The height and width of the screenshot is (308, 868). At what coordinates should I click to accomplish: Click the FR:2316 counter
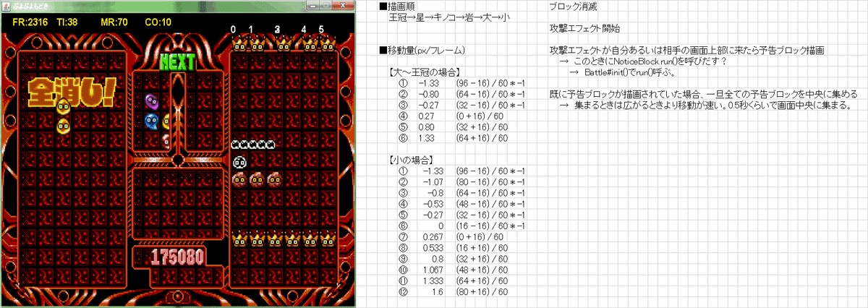[x=31, y=22]
